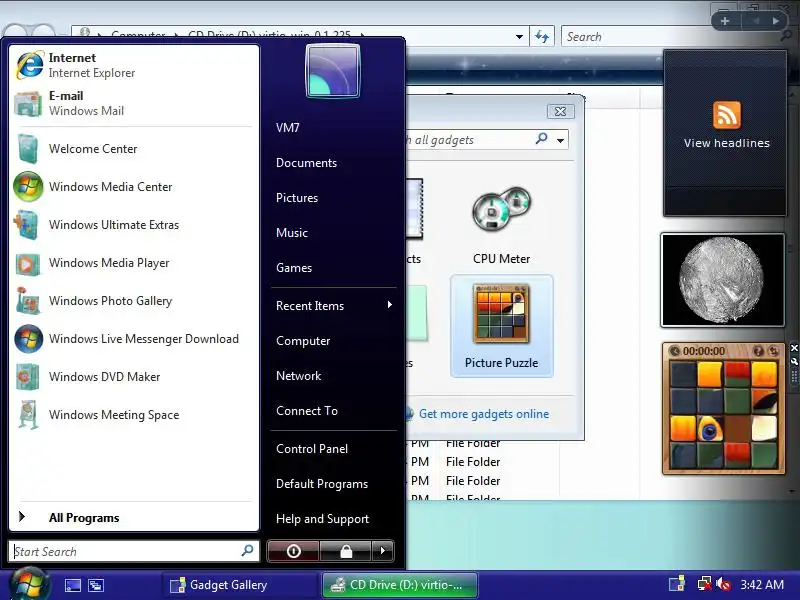This screenshot has height=600, width=800.
Task: Close the Picture Puzzle sidebar gadget
Action: (794, 348)
